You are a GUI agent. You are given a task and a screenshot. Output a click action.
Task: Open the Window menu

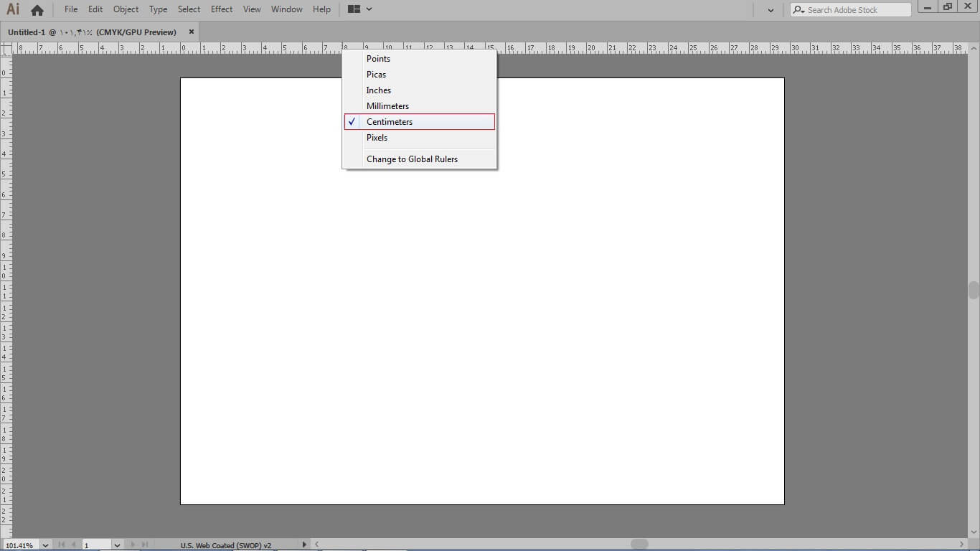(286, 9)
